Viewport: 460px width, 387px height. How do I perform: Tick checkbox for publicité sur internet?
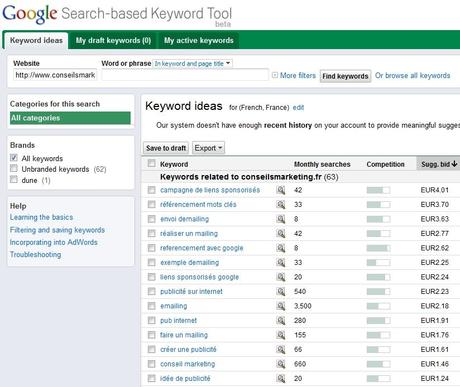(152, 291)
